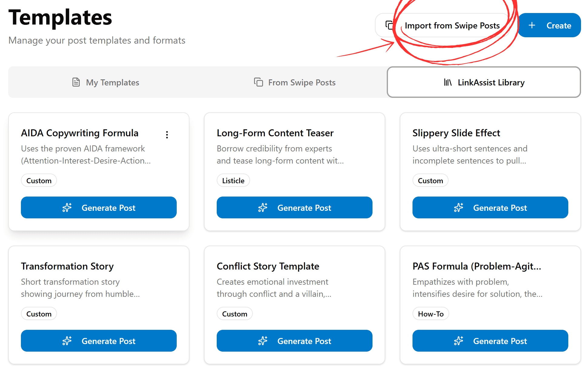This screenshot has height=371, width=588.
Task: Switch to the My Templates tab
Action: [x=112, y=82]
